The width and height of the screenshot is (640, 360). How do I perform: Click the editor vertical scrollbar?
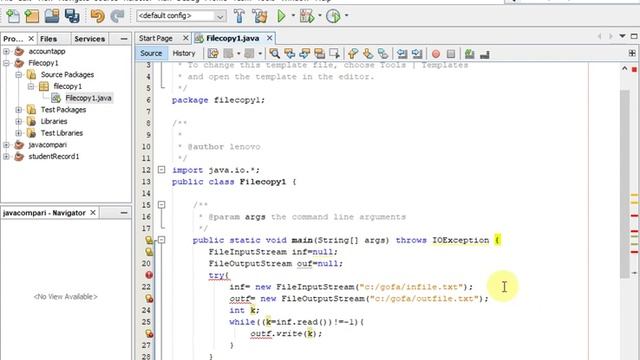coord(624,184)
